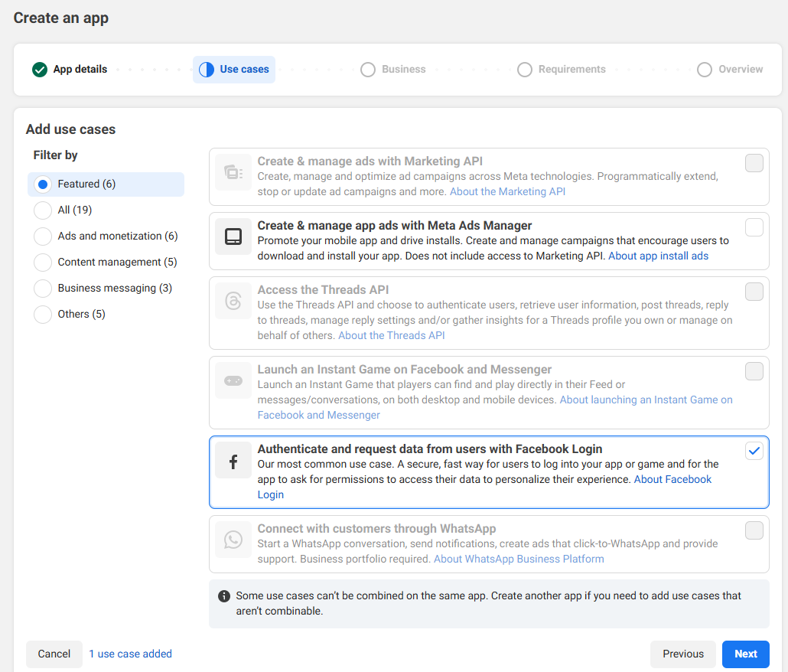Click the Overview step circle icon
Viewport: 788px width, 672px height.
tap(705, 70)
